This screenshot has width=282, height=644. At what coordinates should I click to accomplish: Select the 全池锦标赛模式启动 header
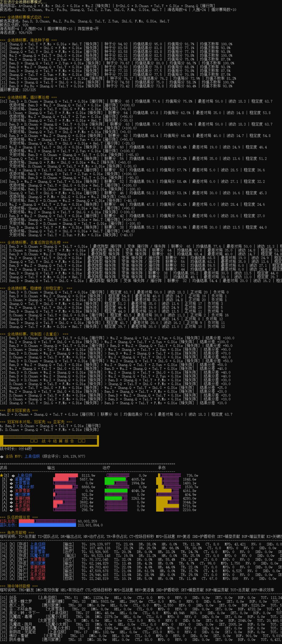25,17
